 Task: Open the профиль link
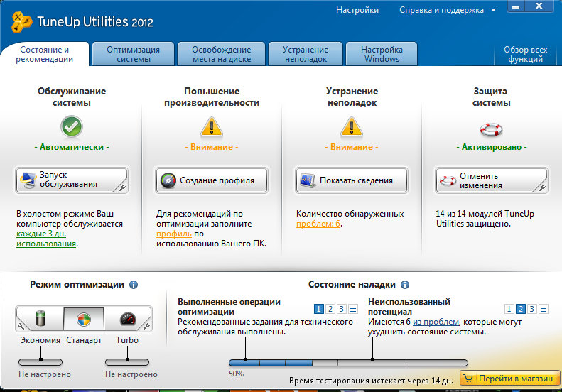[x=174, y=234]
